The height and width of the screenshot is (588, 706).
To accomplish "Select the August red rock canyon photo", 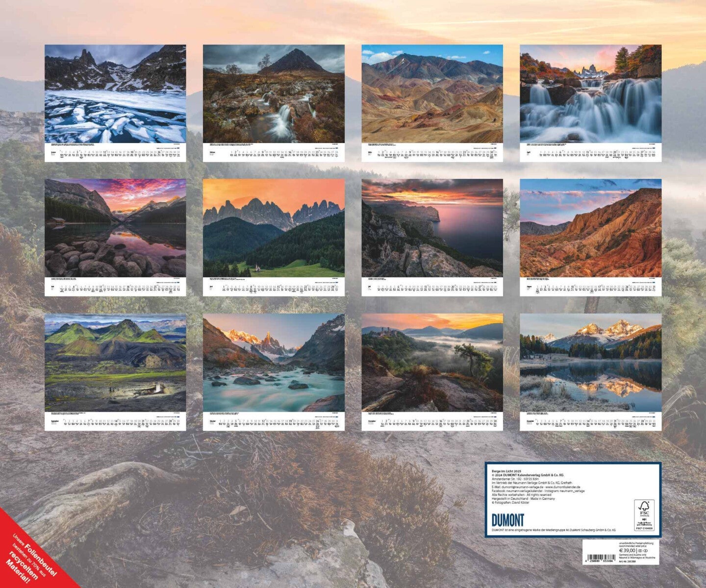I will click(x=590, y=228).
